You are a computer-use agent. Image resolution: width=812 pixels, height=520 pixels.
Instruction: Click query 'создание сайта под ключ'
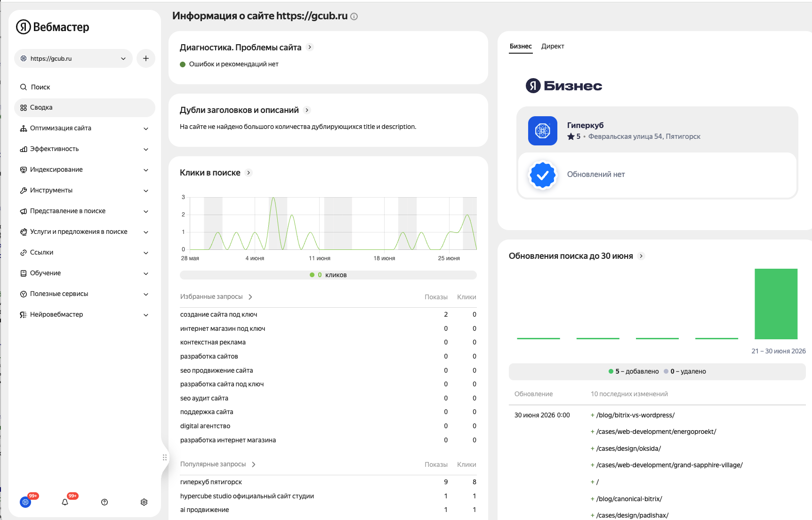[218, 314]
